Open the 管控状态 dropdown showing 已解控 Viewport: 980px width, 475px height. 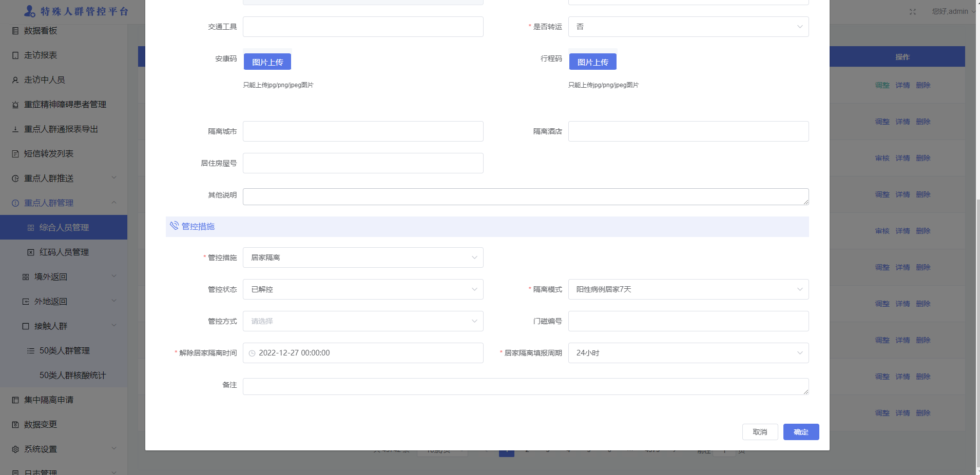(x=363, y=289)
